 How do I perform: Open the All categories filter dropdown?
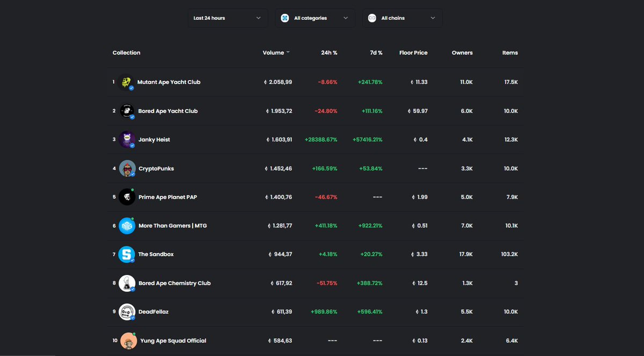315,18
